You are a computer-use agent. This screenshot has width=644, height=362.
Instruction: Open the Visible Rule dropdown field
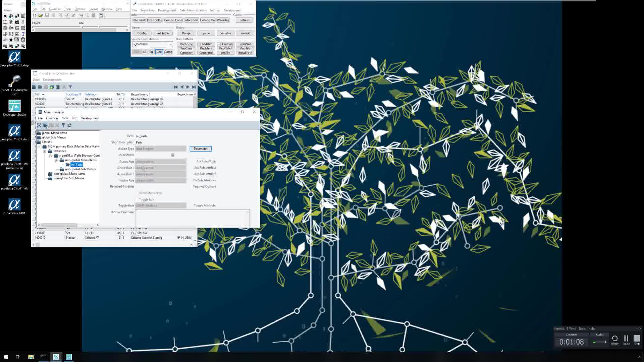click(x=161, y=180)
